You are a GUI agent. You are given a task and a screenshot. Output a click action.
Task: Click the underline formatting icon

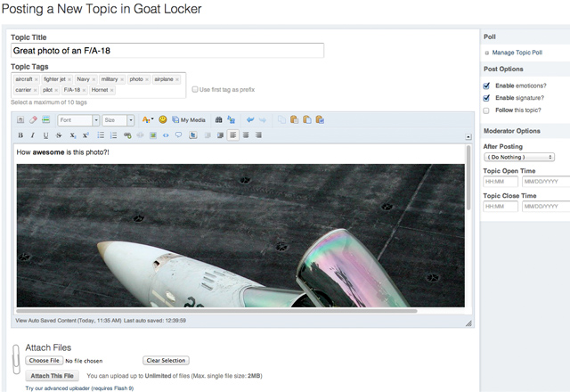pyautogui.click(x=45, y=135)
